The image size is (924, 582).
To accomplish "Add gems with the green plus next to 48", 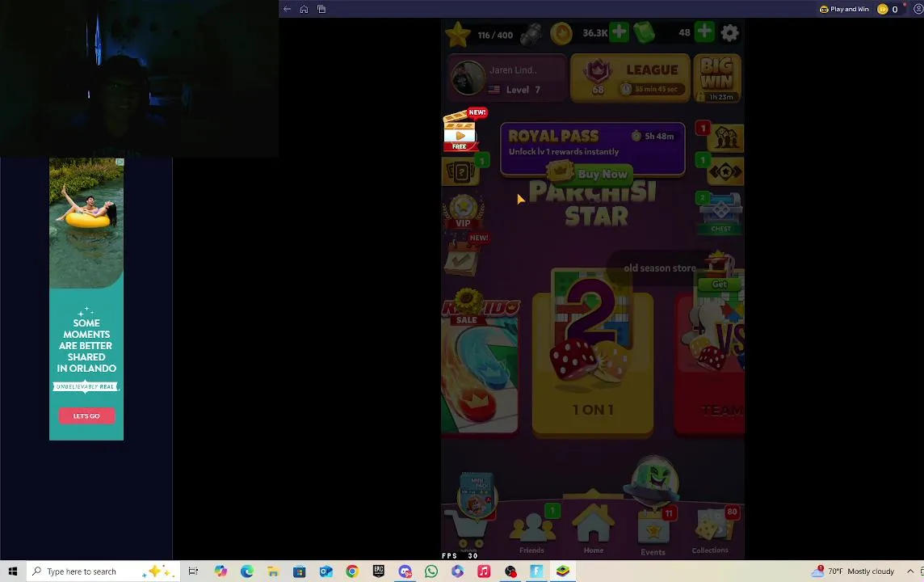I will (x=704, y=32).
